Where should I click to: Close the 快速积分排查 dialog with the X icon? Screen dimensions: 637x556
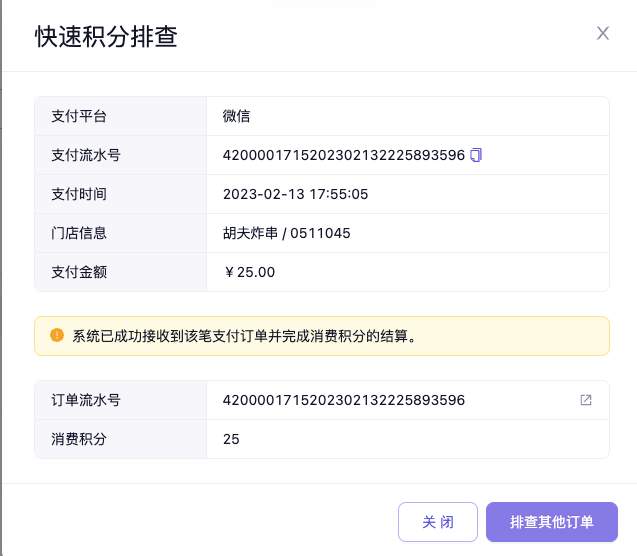click(603, 33)
